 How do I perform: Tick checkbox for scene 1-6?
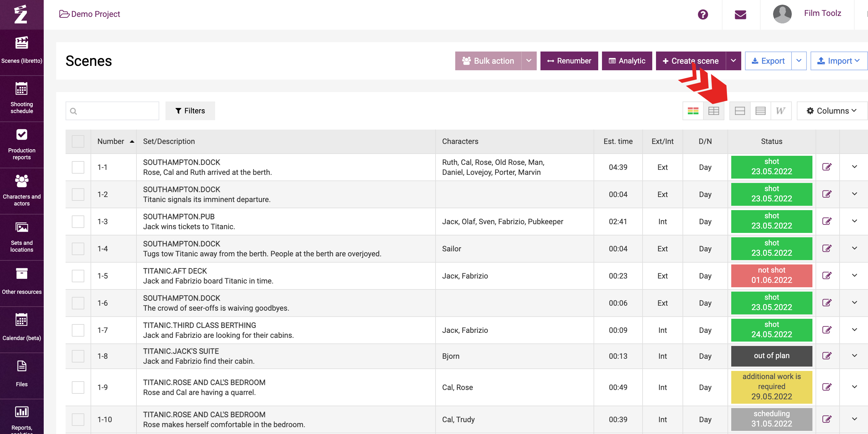coord(78,303)
